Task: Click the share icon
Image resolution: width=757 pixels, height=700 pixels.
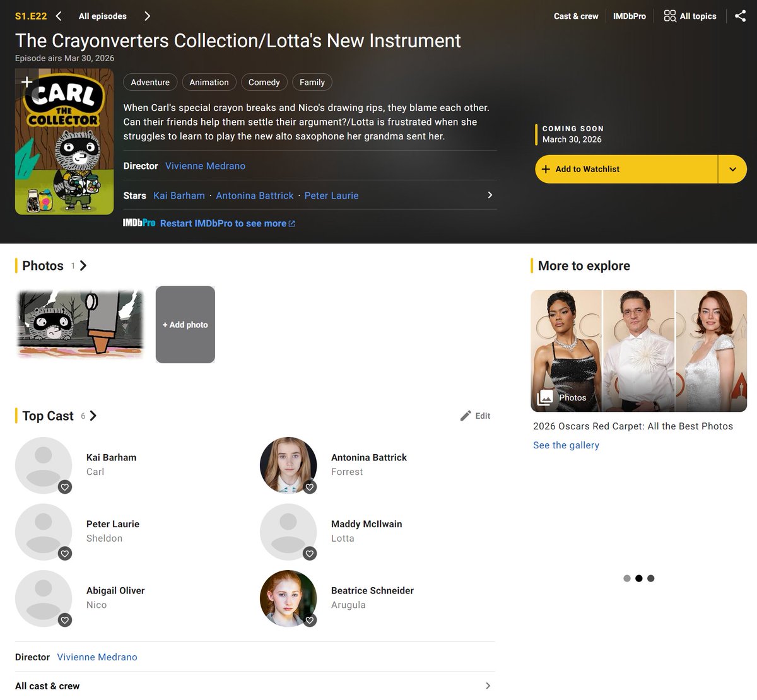Action: 740,16
